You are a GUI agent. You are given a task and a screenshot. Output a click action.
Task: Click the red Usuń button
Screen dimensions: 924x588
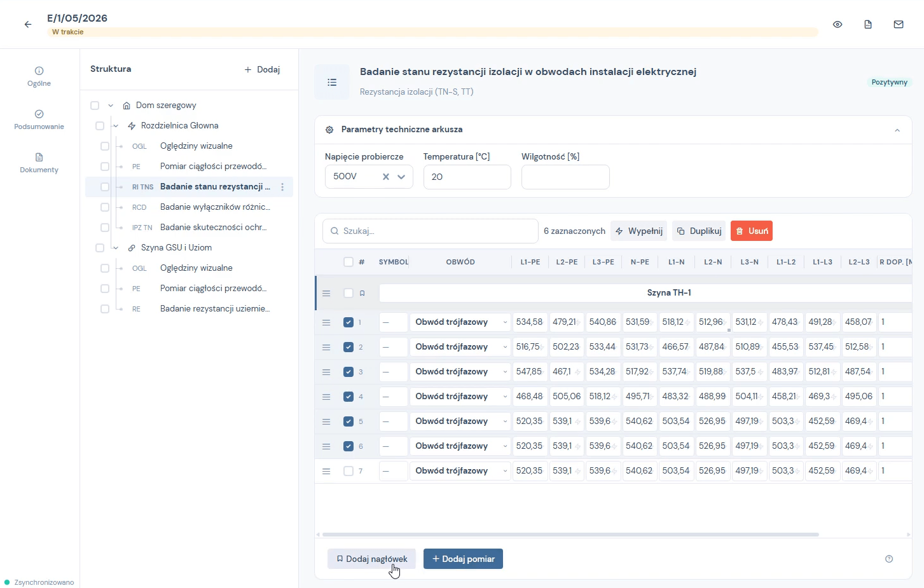coord(752,231)
